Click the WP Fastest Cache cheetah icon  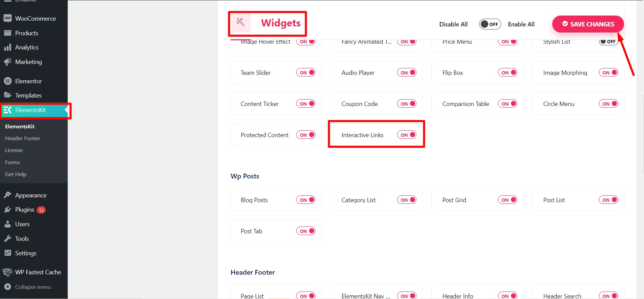click(7, 272)
